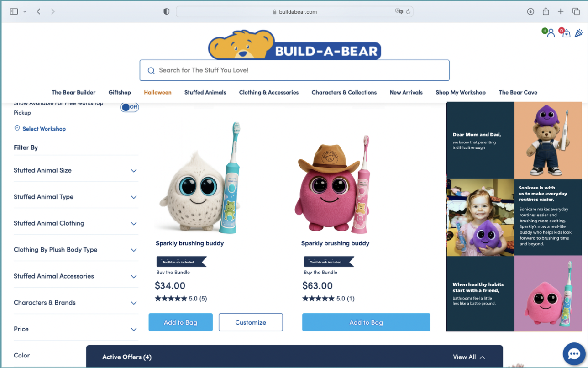Open the sidebar options dropdown chevron
Viewport: 588px width, 368px height.
pos(25,12)
